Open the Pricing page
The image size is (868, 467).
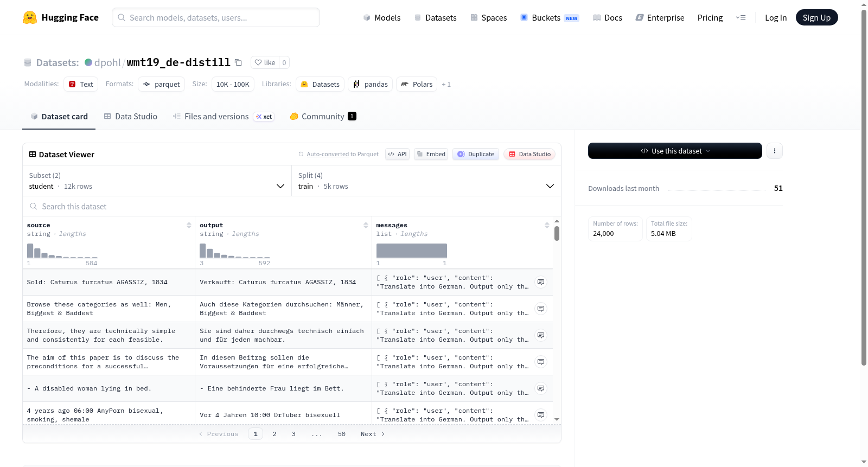[x=710, y=17]
